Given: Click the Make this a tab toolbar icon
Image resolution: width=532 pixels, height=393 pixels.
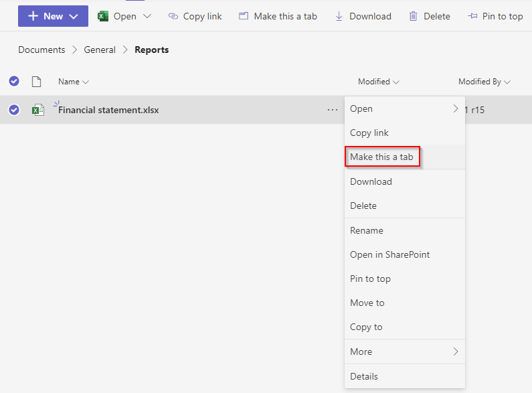Looking at the screenshot, I should (244, 16).
